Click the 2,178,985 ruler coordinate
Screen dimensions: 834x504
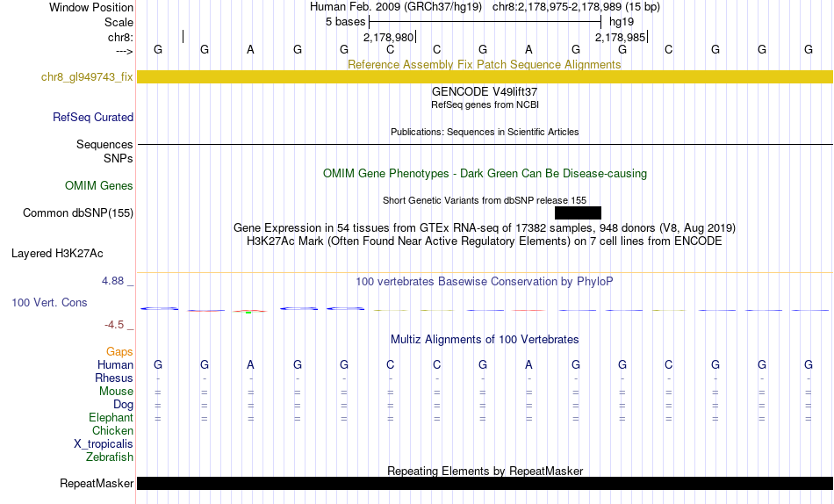tap(620, 37)
